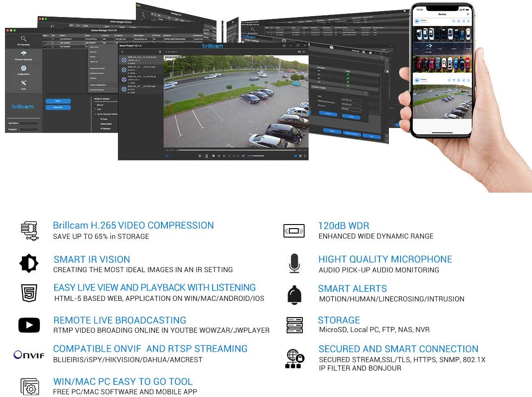The image size is (532, 397).
Task: Open the overhead car park camera feed on phone
Action: click(442, 49)
